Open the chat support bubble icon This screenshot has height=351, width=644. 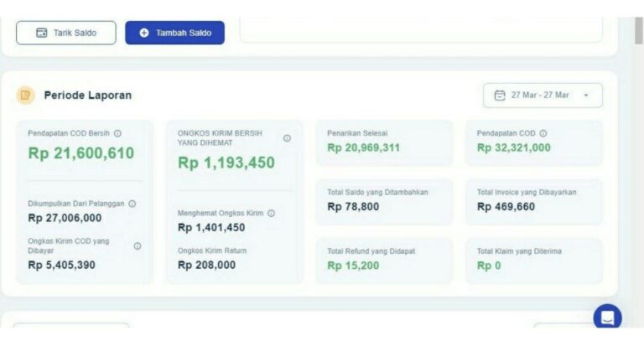coord(607,317)
